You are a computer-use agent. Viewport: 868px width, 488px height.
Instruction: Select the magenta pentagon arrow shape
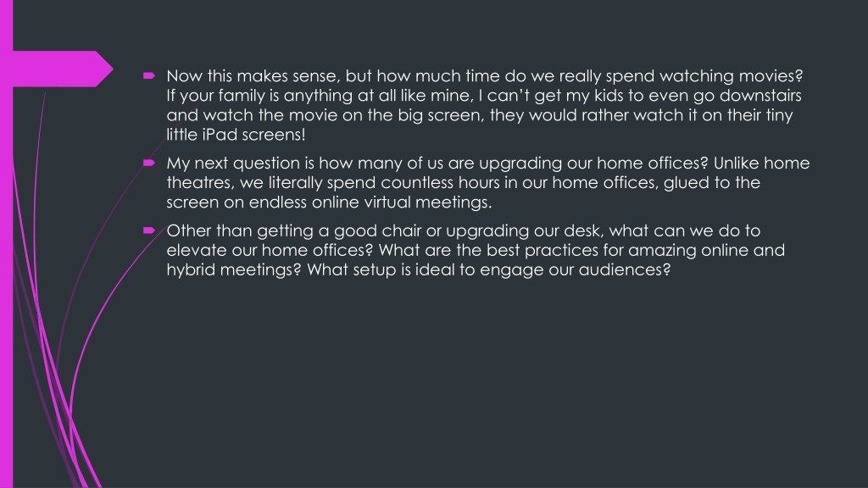(63, 69)
